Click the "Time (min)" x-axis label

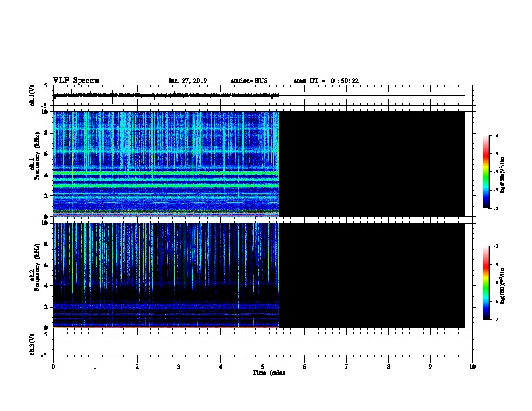click(x=269, y=373)
